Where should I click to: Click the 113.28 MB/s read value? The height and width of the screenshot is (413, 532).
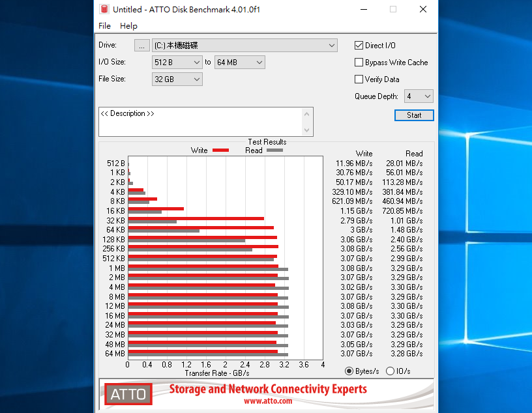(402, 182)
